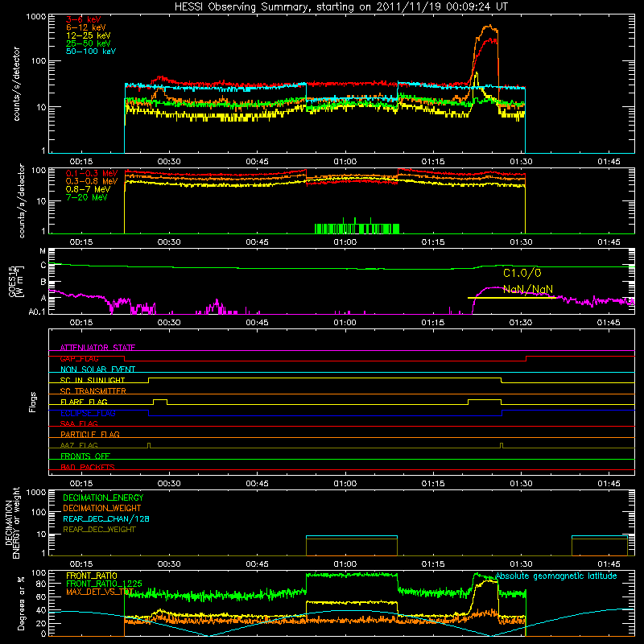Click the FRONT_RATIO_1225 legend label
The width and height of the screenshot is (644, 644).
click(x=104, y=584)
